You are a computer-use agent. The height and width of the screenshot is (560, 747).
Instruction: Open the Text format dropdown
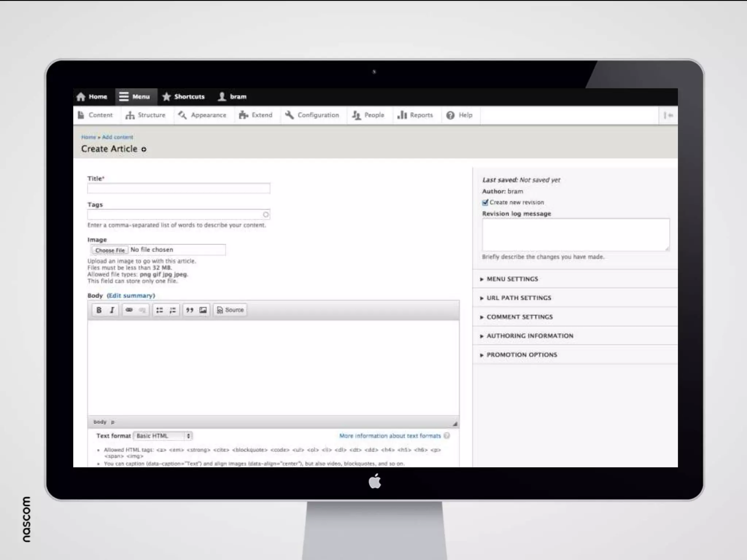[x=163, y=436]
